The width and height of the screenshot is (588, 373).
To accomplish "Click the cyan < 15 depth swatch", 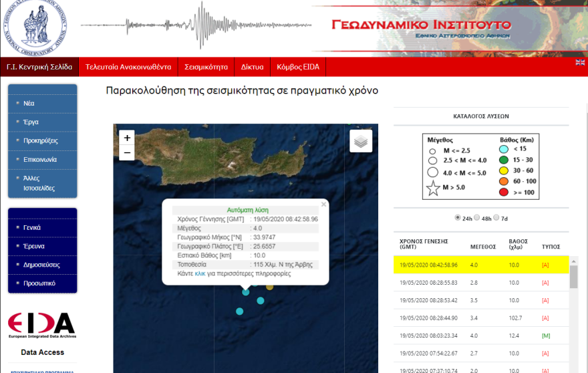I will click(504, 149).
